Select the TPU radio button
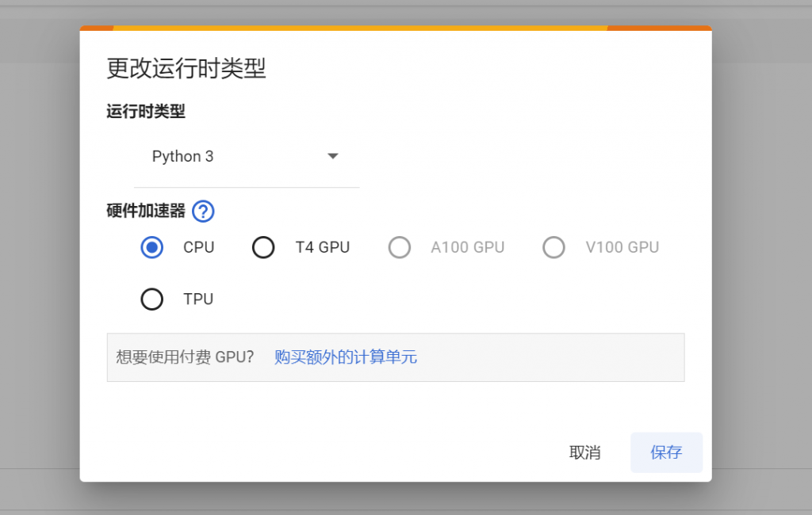Screen dimensions: 812x515 point(151,299)
